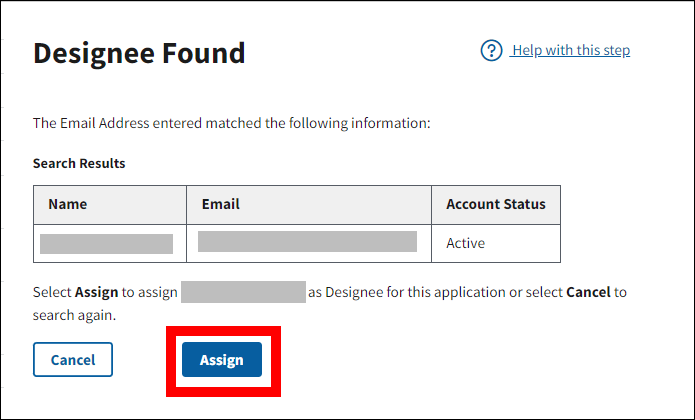Click the question mark help icon
The width and height of the screenshot is (695, 420).
pyautogui.click(x=491, y=50)
